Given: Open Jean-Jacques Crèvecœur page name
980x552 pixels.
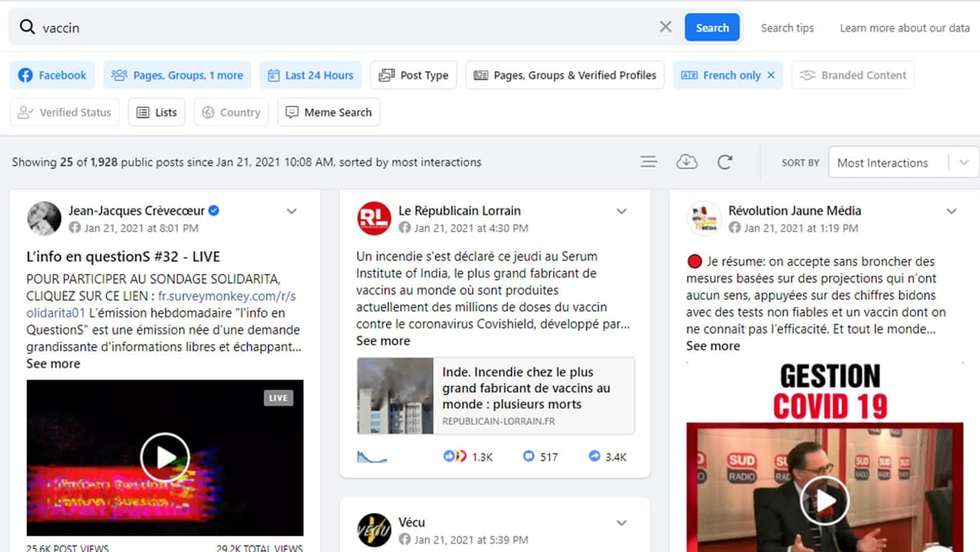Looking at the screenshot, I should coord(137,210).
